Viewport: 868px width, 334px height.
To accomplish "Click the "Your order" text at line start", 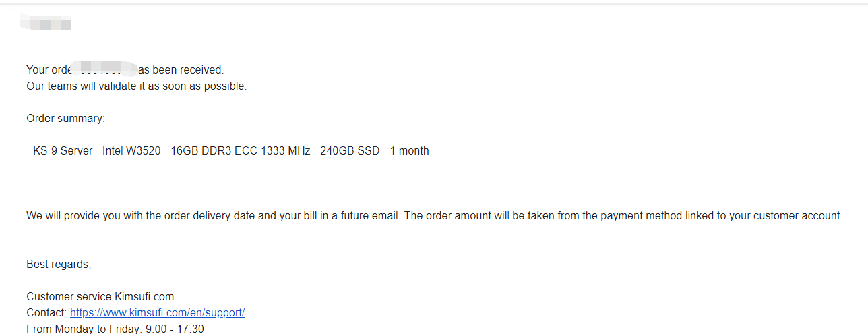I will pyautogui.click(x=47, y=70).
